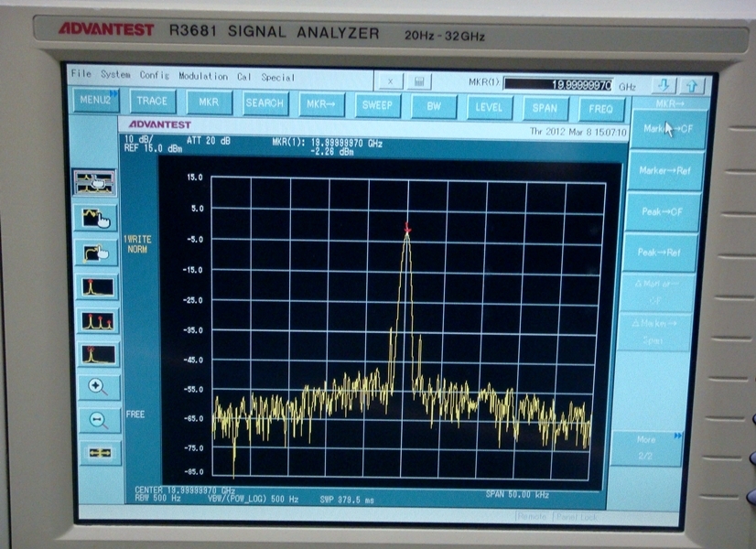Viewport: 756px width, 549px height.
Task: Click the CENTER 19.99999970 GHz label
Action: coord(185,490)
